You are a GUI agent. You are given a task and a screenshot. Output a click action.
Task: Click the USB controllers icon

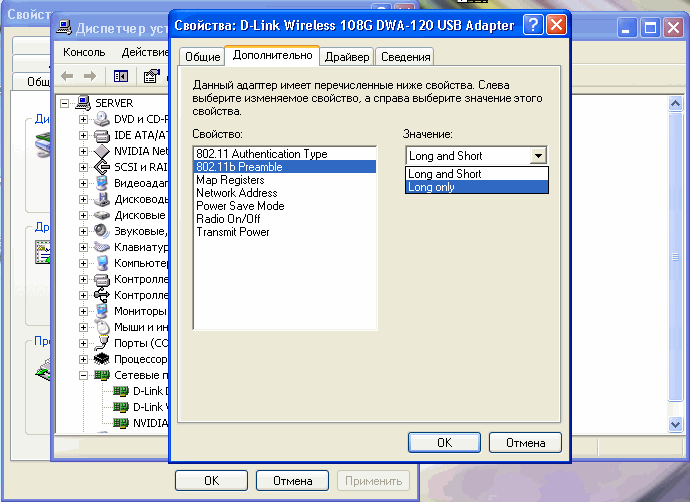(x=102, y=295)
